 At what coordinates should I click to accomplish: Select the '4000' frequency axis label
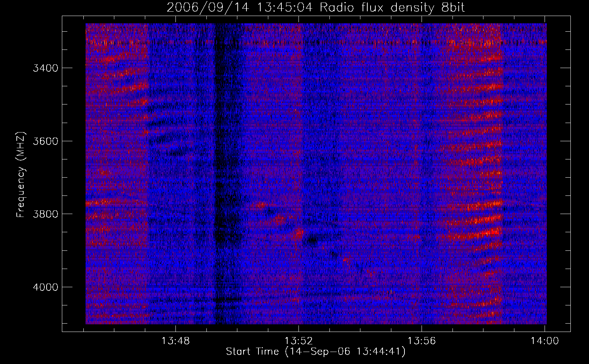click(46, 287)
